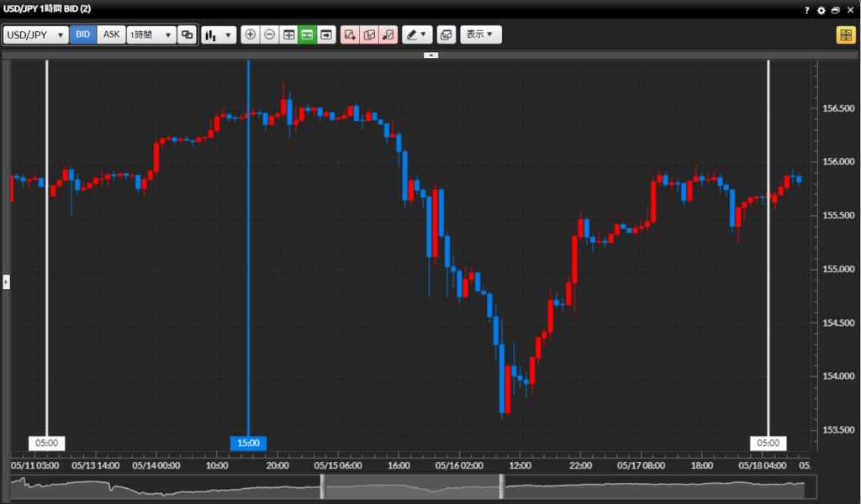861x504 pixels.
Task: Open the USD/JPY currency pair dropdown
Action: (36, 35)
